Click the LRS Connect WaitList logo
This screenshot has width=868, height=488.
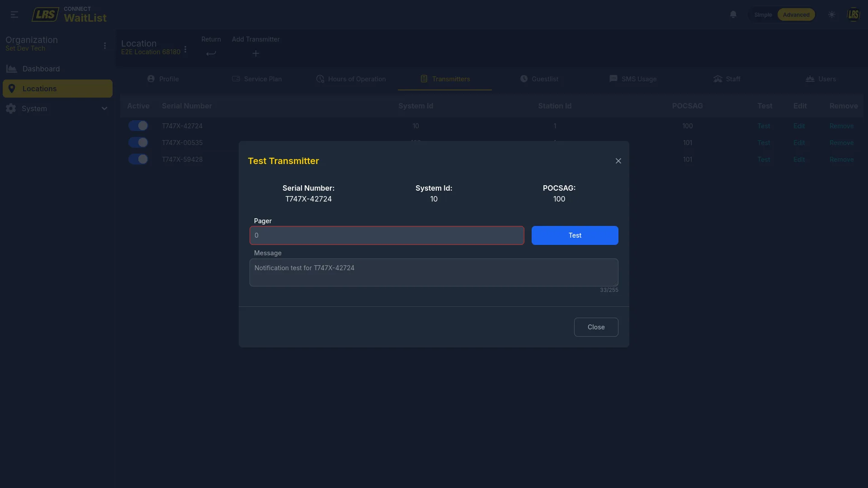69,14
